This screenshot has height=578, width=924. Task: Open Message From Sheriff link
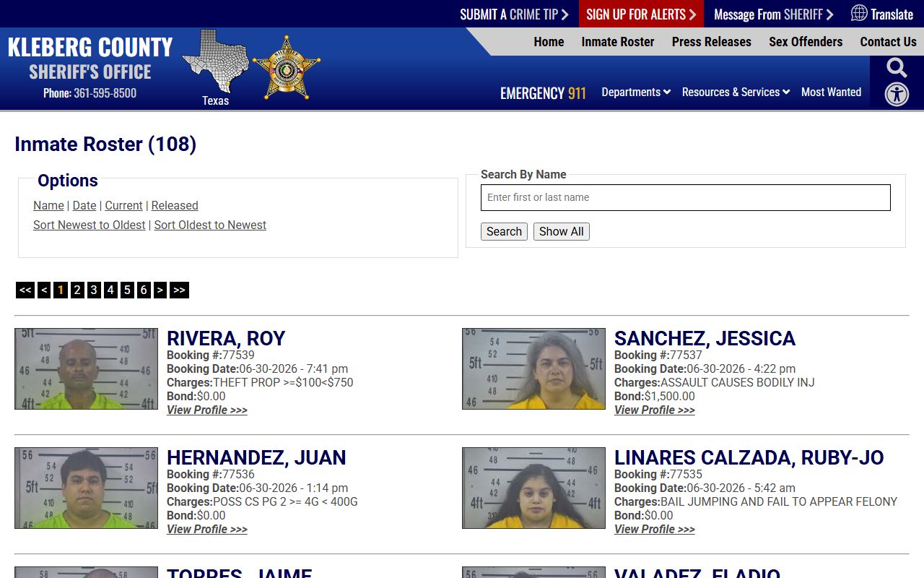click(774, 14)
